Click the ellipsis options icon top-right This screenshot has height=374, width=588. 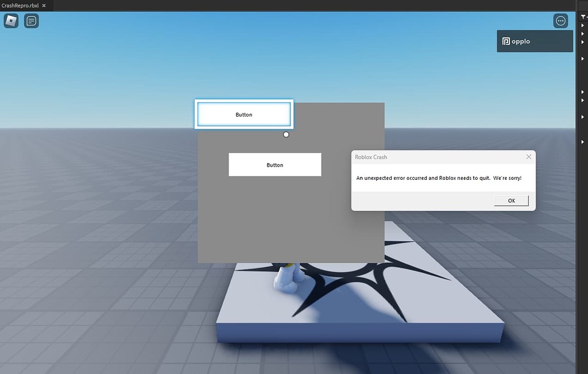[x=560, y=21]
